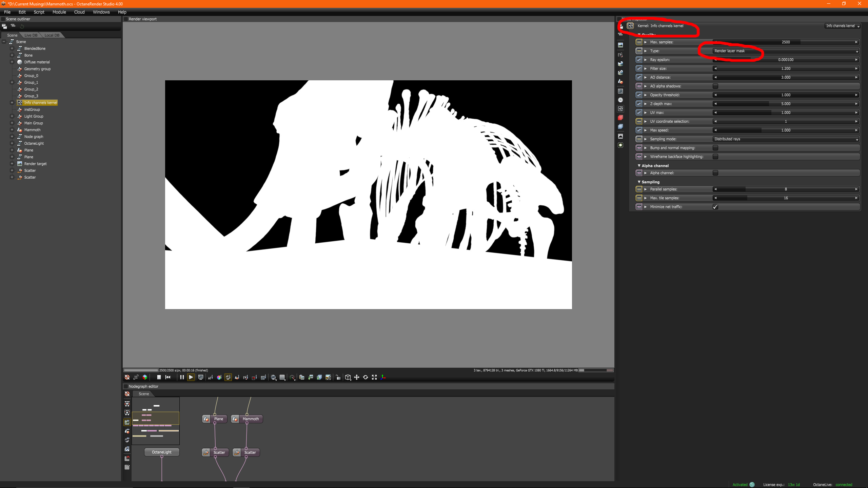This screenshot has width=868, height=488.
Task: Select the white balance picker icon
Action: pos(219,377)
